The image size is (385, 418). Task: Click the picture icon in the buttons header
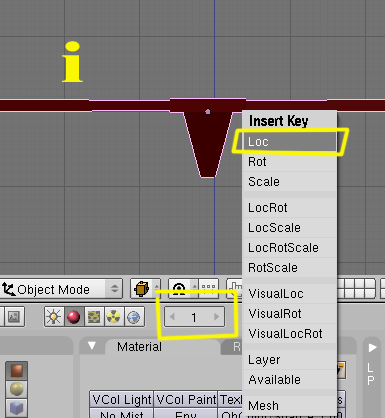[x=14, y=317]
